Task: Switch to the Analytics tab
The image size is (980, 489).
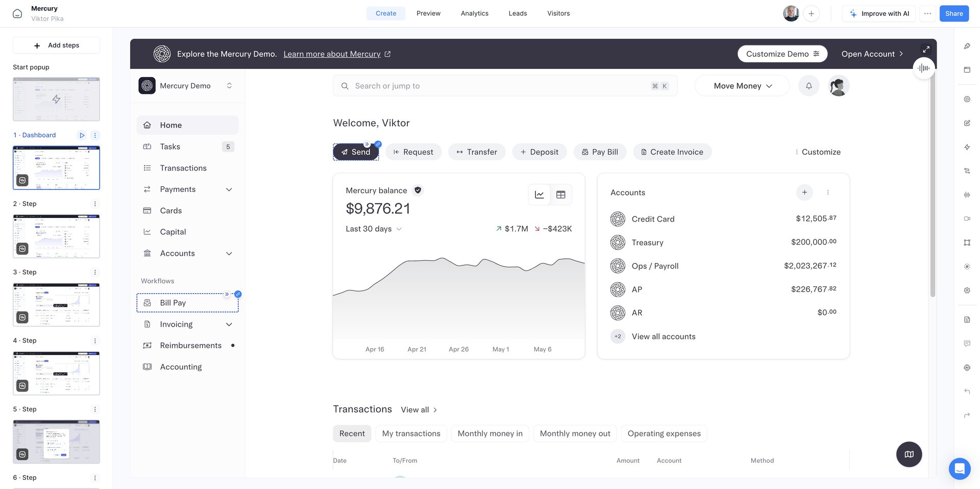Action: pos(474,13)
